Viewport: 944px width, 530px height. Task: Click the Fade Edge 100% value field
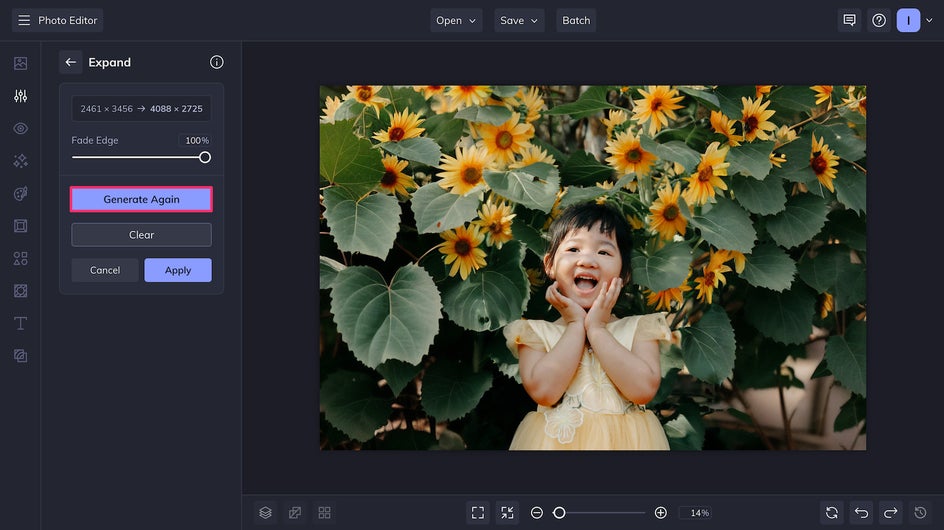(194, 140)
